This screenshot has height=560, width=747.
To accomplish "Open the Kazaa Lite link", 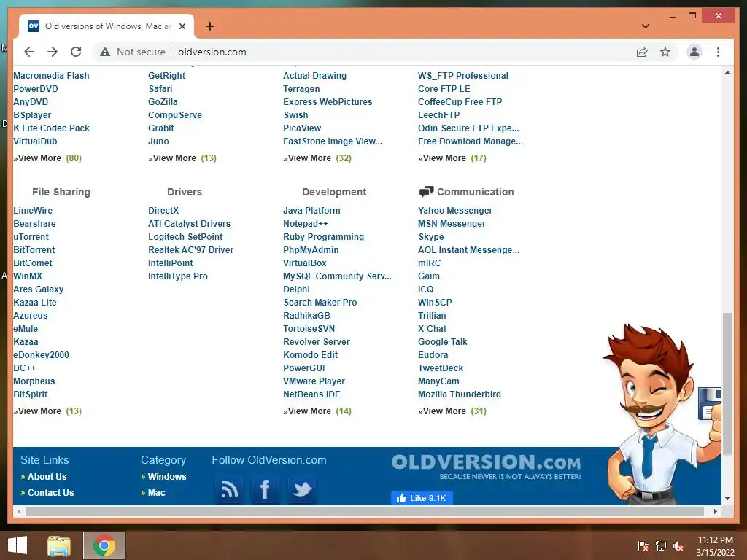I will click(x=35, y=303).
